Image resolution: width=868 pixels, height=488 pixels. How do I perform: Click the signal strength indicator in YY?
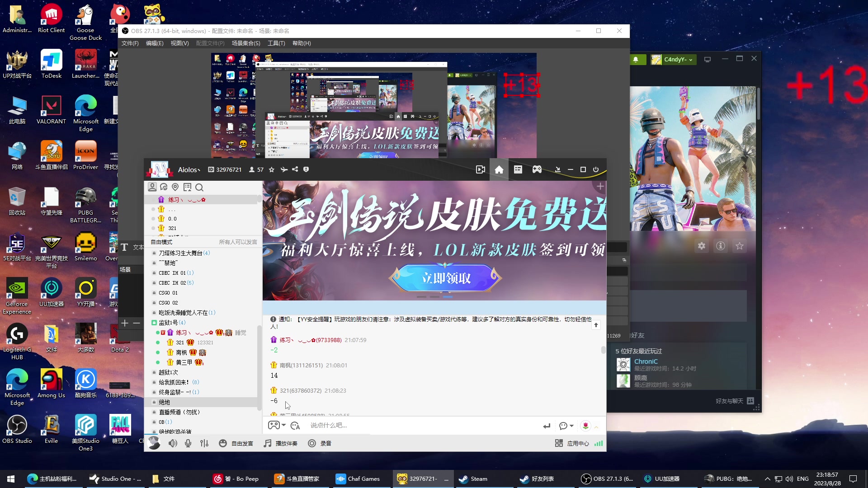pyautogui.click(x=598, y=443)
